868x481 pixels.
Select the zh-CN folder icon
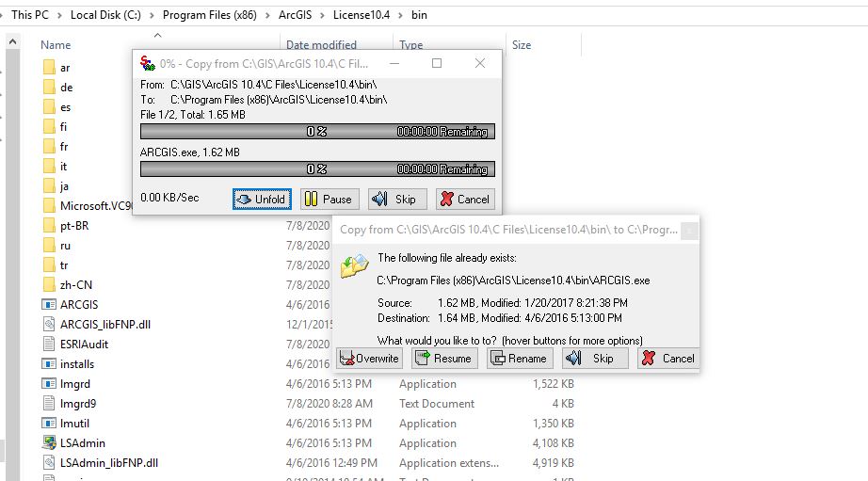(x=49, y=285)
